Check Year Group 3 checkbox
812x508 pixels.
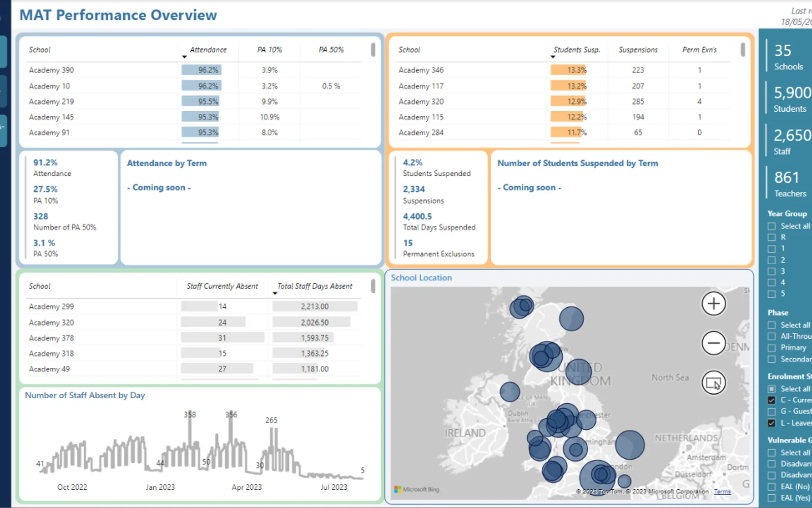pyautogui.click(x=772, y=271)
